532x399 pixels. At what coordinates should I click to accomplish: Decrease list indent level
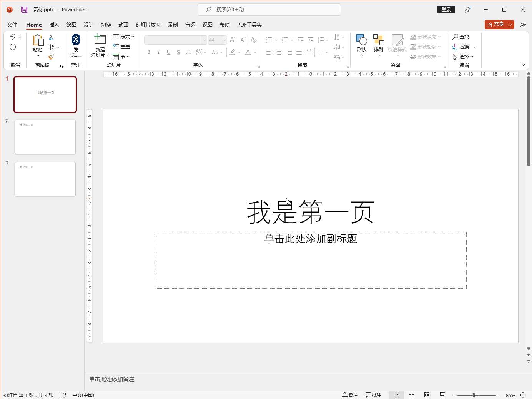(301, 40)
